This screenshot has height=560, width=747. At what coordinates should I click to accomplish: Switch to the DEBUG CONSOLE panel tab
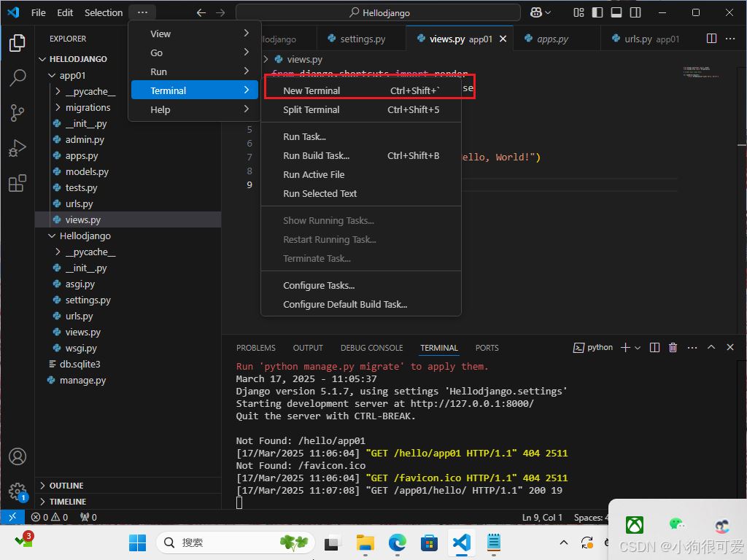point(371,348)
